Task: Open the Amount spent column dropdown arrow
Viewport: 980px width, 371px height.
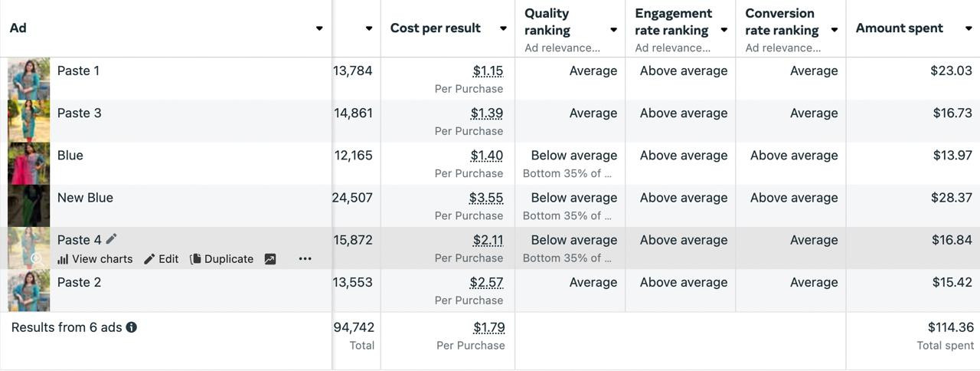Action: click(x=969, y=28)
